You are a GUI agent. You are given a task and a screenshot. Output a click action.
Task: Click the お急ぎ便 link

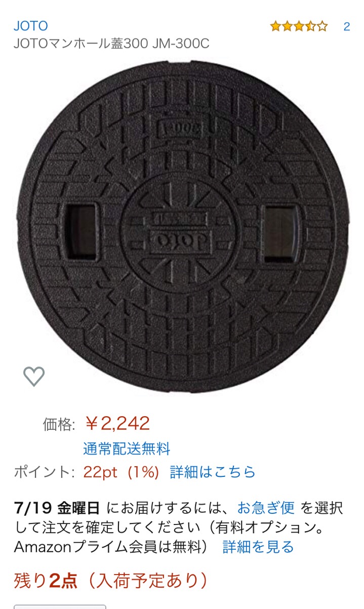(x=266, y=507)
